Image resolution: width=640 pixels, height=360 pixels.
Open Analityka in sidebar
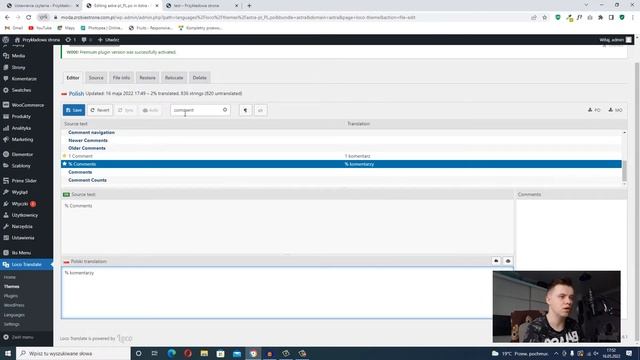point(21,128)
